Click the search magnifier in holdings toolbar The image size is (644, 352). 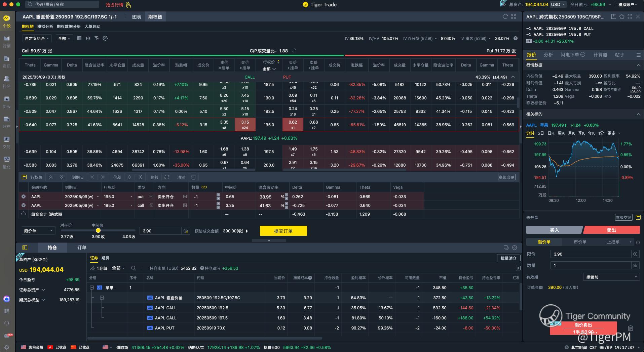134,268
